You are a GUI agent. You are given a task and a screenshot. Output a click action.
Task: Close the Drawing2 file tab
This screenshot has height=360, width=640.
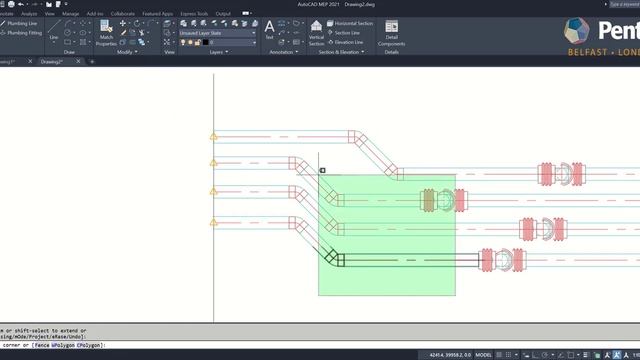coord(78,61)
